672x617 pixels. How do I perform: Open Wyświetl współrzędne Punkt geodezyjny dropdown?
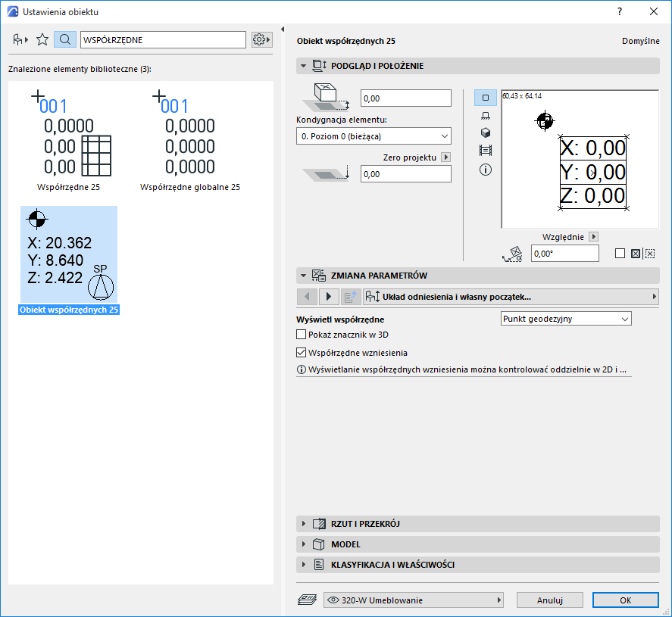tap(566, 319)
